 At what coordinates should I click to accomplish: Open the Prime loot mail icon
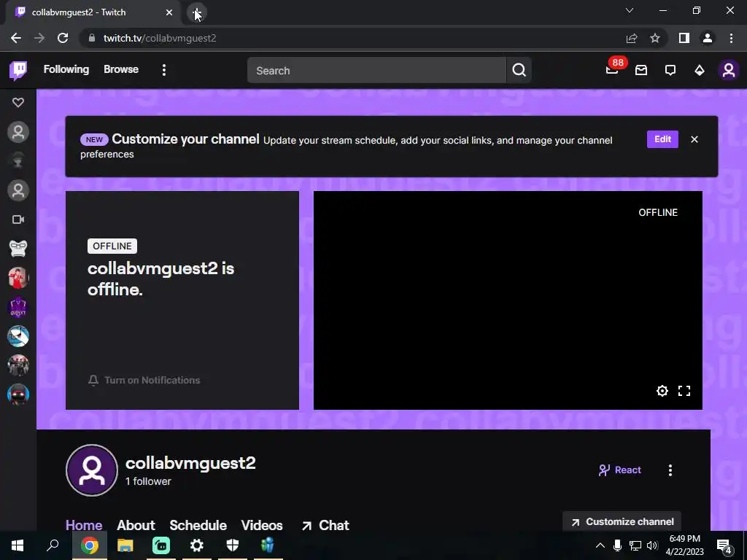(641, 71)
